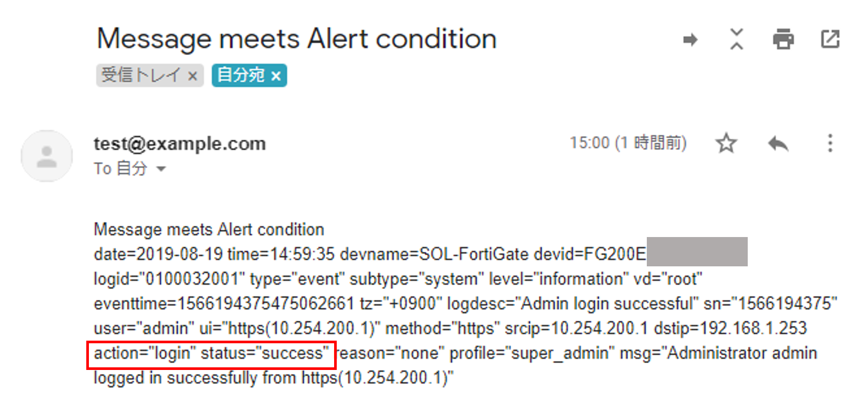The width and height of the screenshot is (868, 416).
Task: Collapse all messages with the arrows icon
Action: pyautogui.click(x=737, y=39)
